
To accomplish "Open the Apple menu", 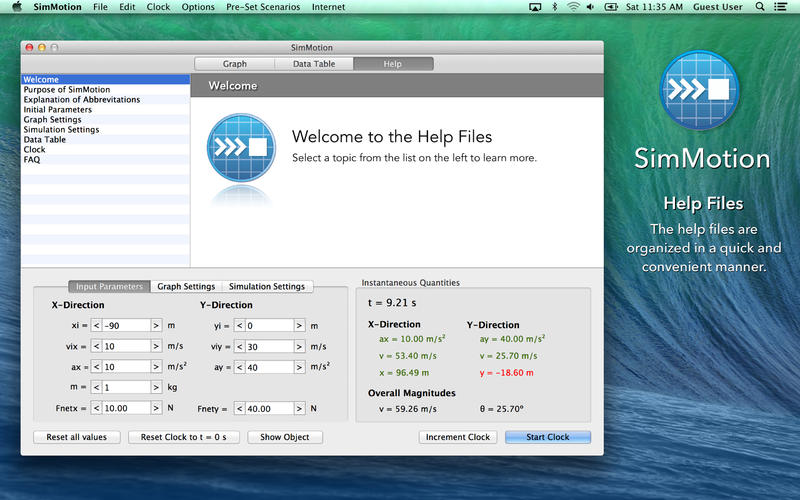I will [x=17, y=7].
